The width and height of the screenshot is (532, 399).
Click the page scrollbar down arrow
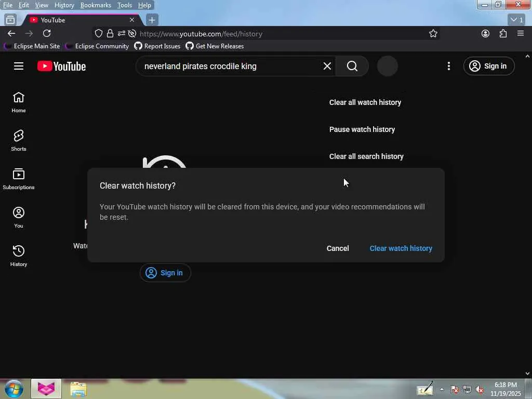pyautogui.click(x=528, y=374)
